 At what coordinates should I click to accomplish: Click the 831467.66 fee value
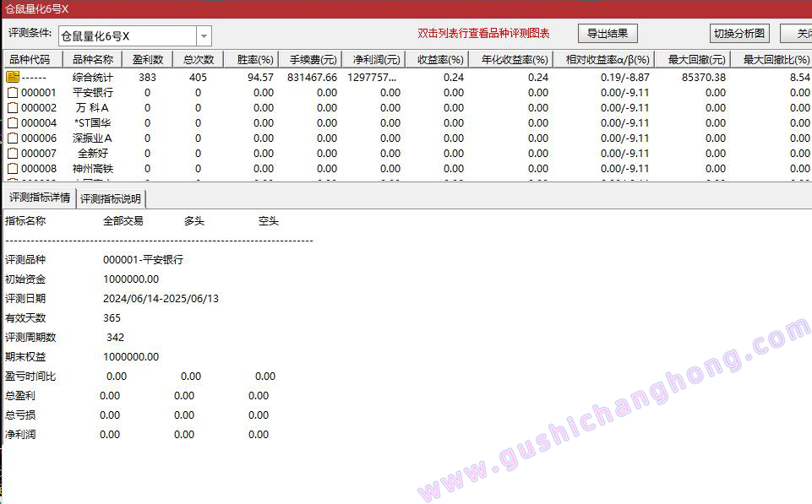pyautogui.click(x=313, y=77)
